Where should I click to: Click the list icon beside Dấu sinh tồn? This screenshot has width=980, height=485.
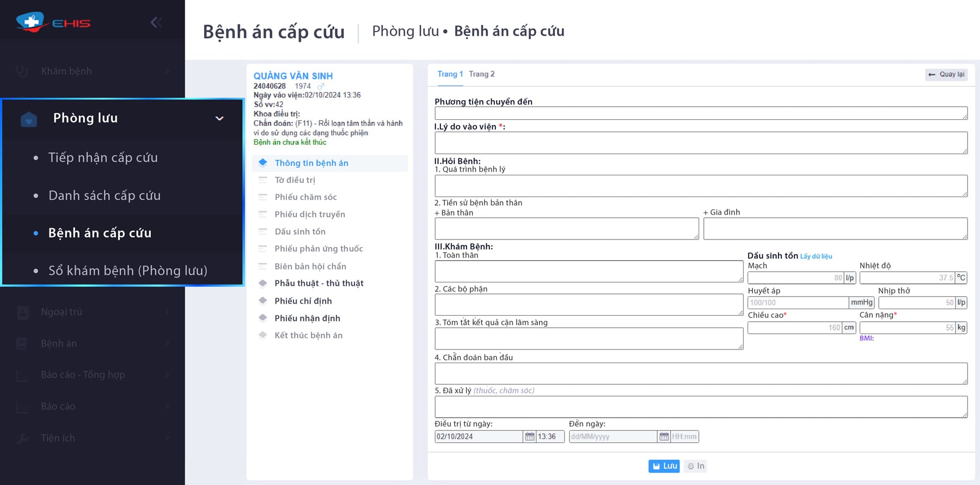click(263, 231)
